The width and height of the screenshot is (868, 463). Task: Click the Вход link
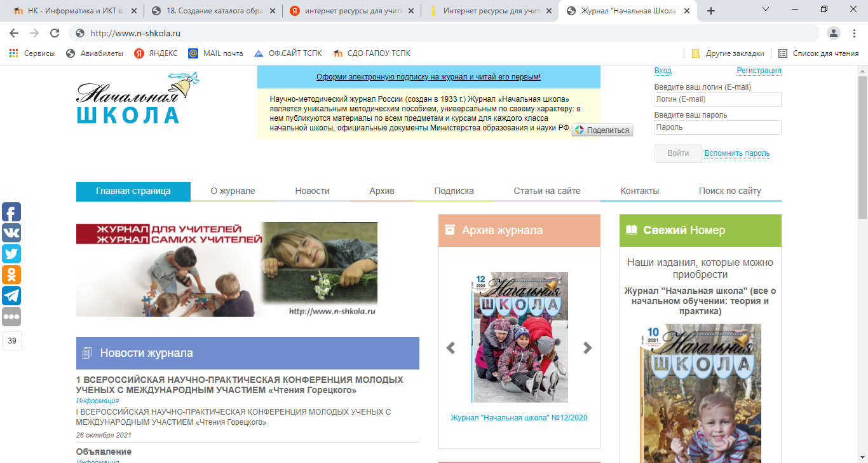663,71
